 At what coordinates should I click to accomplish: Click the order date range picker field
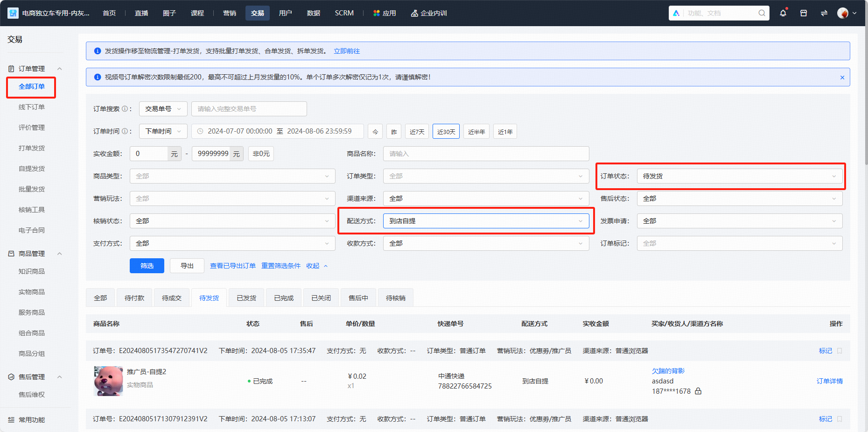coord(278,131)
